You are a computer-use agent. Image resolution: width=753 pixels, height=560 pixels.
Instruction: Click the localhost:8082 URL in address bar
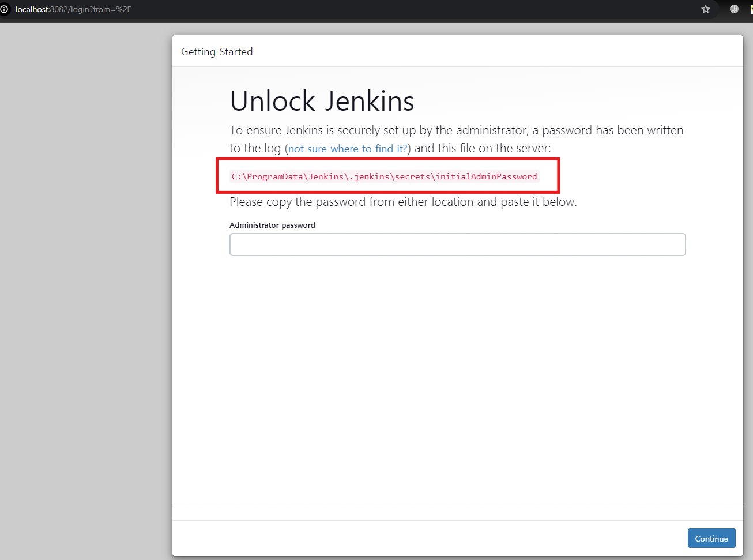coord(73,9)
